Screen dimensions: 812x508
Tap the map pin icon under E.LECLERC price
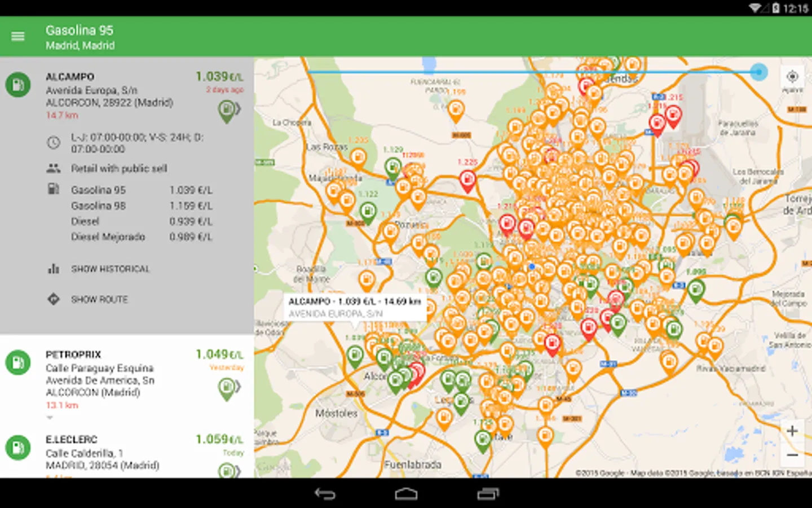point(227,470)
